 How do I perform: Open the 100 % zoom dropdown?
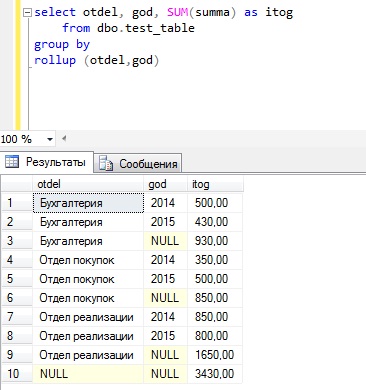tap(50, 139)
